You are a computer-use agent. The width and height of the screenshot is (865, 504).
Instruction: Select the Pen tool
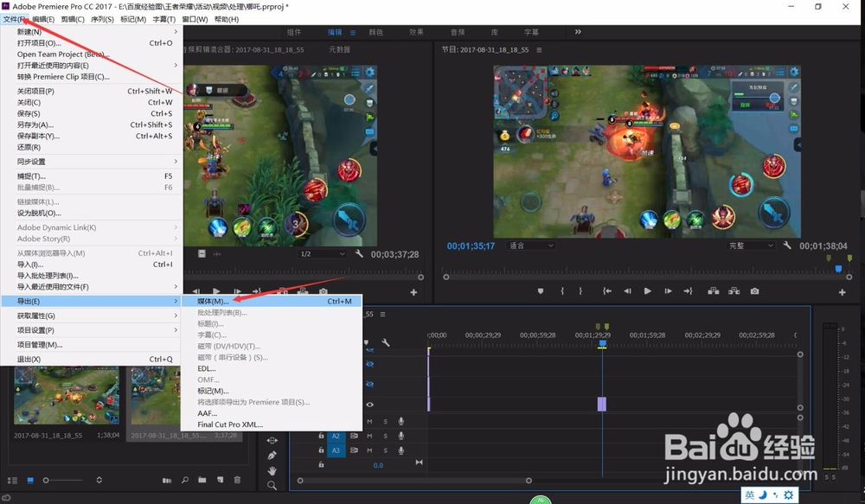click(272, 456)
